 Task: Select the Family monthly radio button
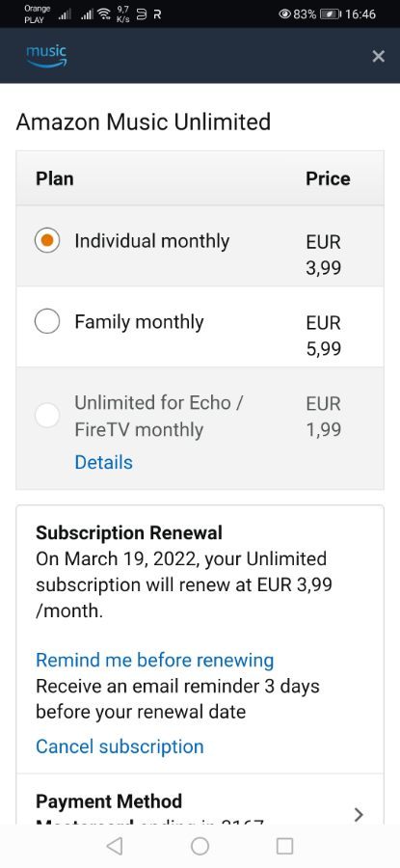(x=47, y=321)
